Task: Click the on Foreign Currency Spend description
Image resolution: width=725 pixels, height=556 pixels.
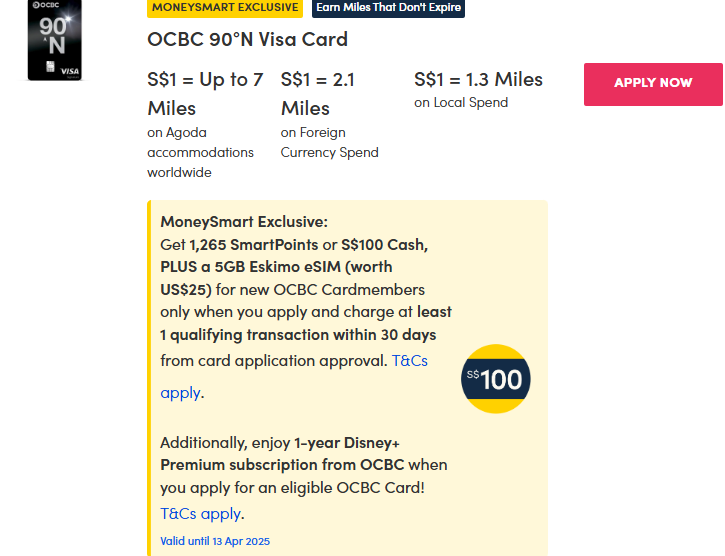Action: click(x=329, y=142)
